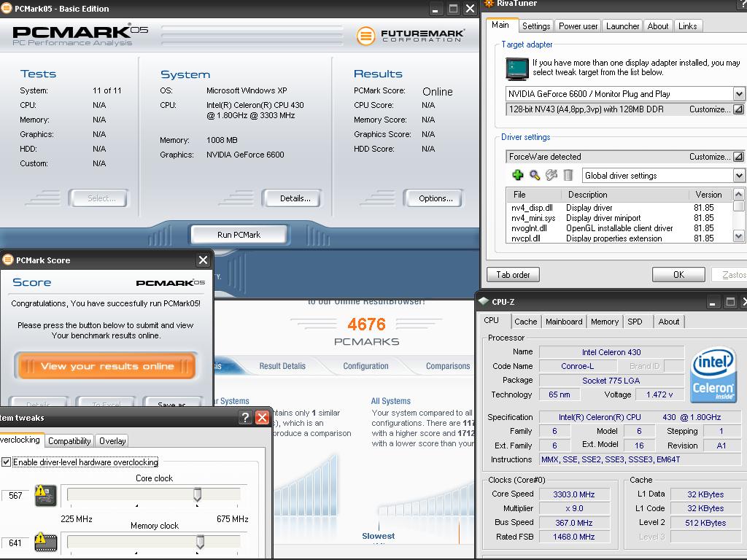Image resolution: width=747 pixels, height=560 pixels.
Task: Click the core clock warning chip icon
Action: point(46,495)
